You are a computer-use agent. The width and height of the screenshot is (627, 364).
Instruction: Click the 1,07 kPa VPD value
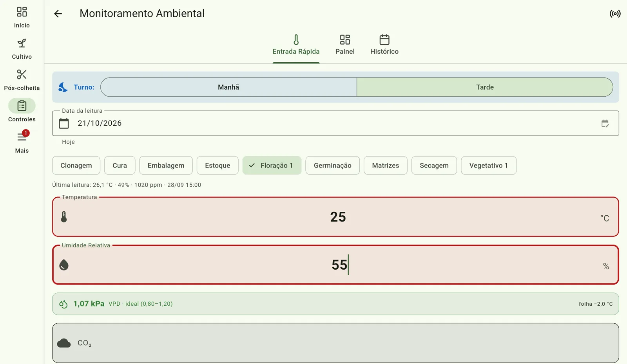(89, 304)
